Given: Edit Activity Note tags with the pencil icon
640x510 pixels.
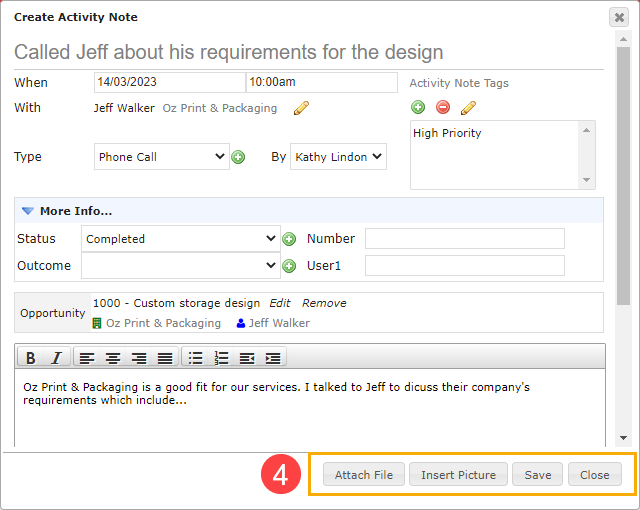Looking at the screenshot, I should pyautogui.click(x=468, y=108).
